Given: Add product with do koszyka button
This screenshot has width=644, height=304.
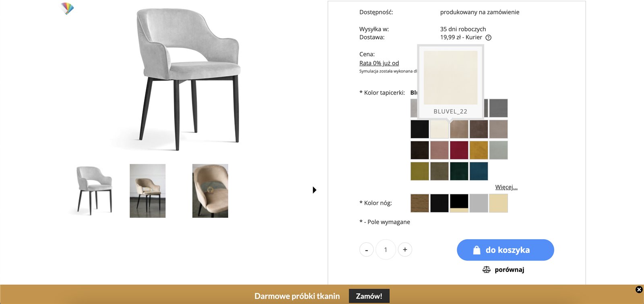Looking at the screenshot, I should click(505, 250).
